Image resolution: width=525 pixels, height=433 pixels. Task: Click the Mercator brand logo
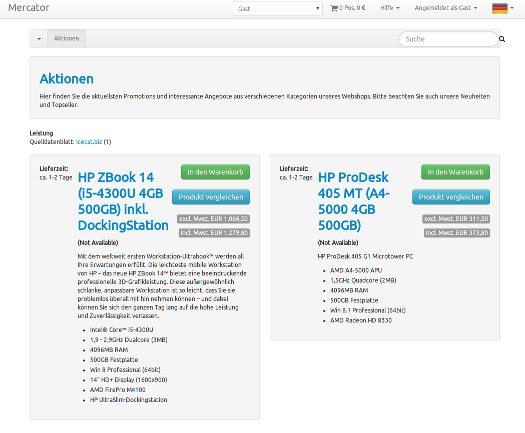29,8
